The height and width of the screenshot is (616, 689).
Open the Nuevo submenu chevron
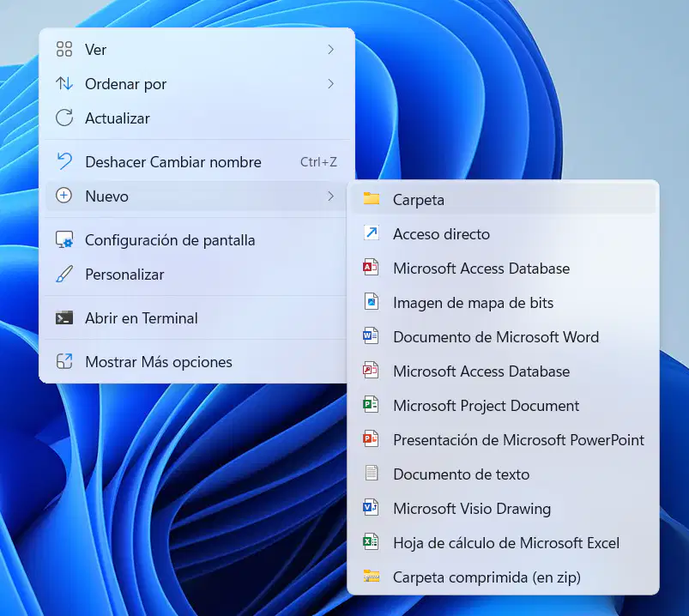(x=331, y=196)
